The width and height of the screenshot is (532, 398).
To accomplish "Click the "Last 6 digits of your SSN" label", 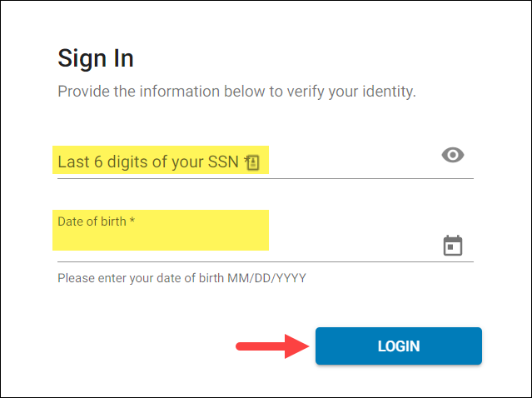I will (148, 162).
